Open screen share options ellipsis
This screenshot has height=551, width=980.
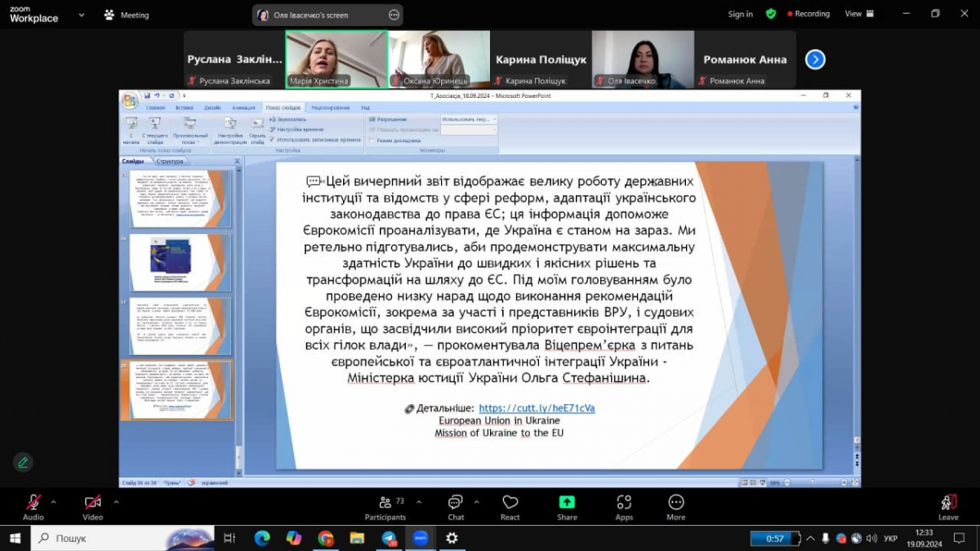(394, 15)
